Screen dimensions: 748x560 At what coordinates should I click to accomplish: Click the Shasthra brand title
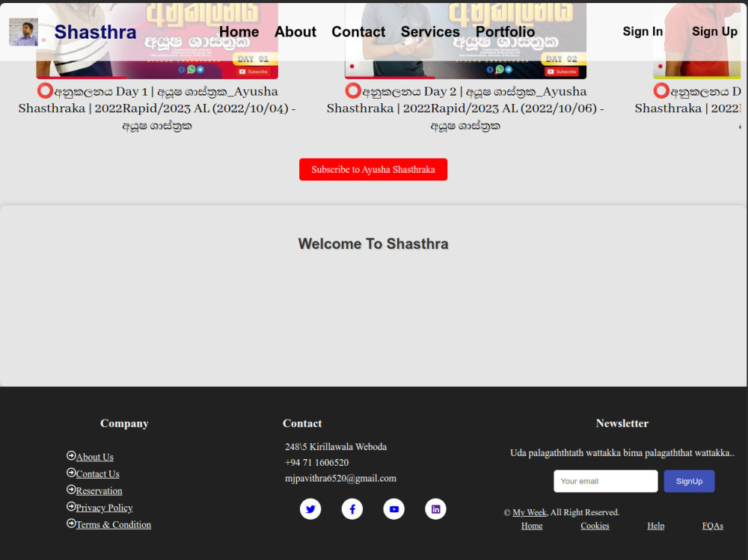point(96,32)
